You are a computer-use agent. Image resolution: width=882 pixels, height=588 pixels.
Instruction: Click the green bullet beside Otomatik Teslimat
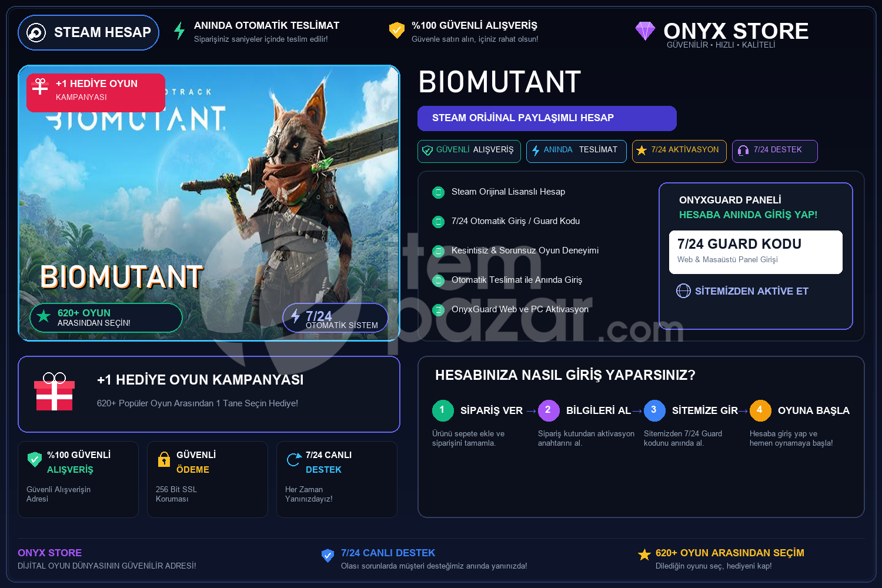pyautogui.click(x=438, y=280)
